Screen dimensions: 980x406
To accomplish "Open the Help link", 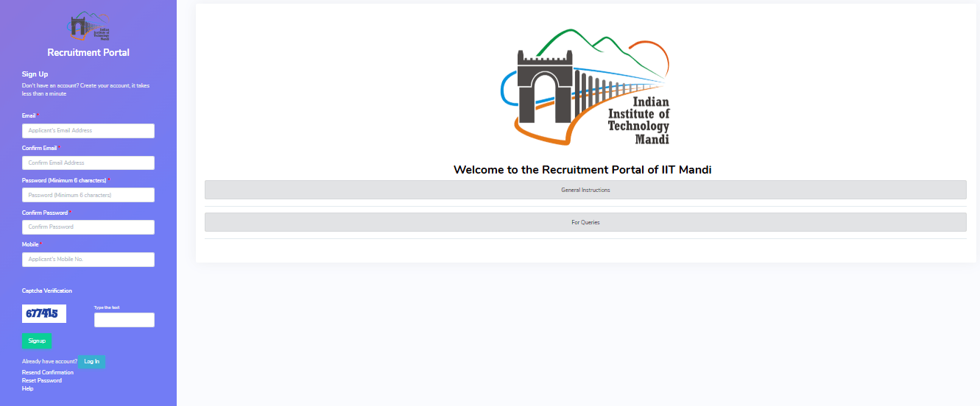I will click(x=28, y=388).
